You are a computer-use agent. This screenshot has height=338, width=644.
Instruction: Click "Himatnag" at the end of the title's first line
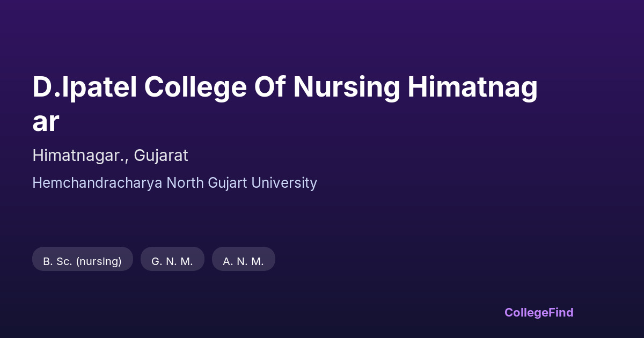(x=473, y=88)
